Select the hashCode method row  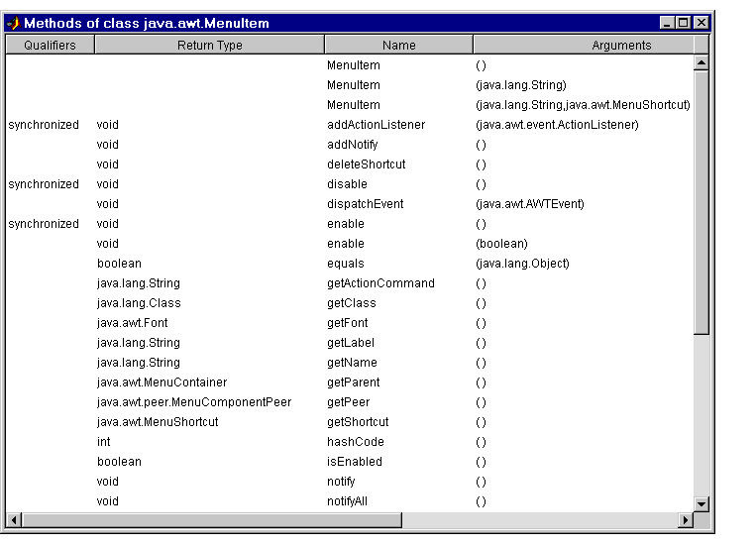click(355, 442)
